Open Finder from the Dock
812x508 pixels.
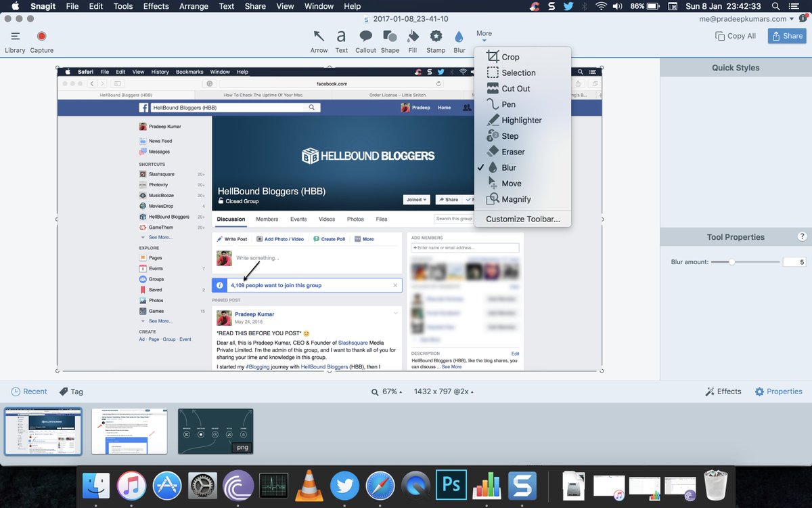pos(96,486)
